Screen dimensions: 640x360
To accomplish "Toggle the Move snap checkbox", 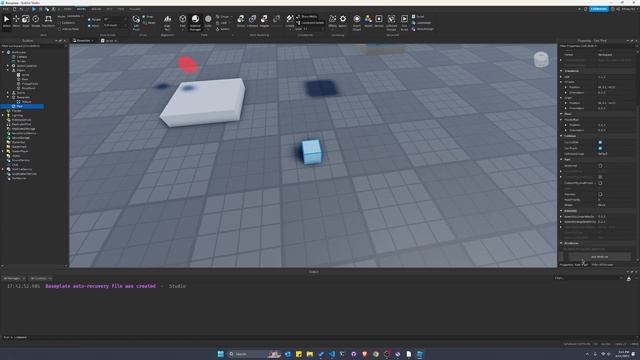I will (x=89, y=25).
